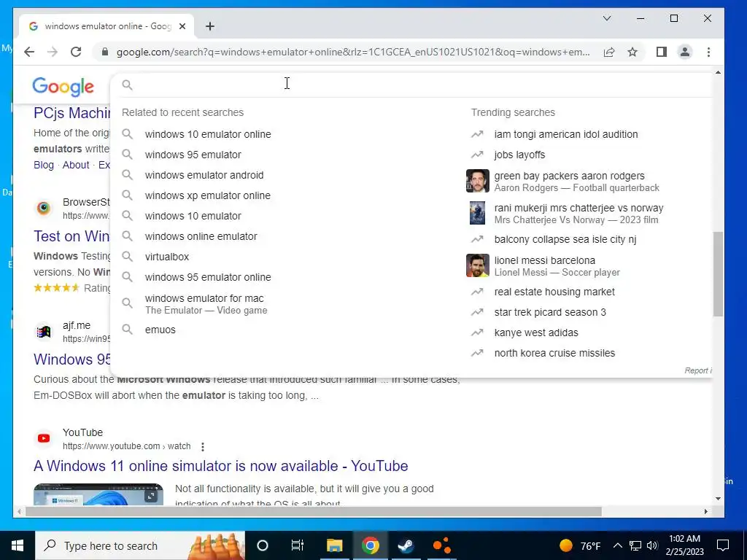Open volume speaker tray icon
Viewport: 747px width, 560px height.
click(652, 545)
